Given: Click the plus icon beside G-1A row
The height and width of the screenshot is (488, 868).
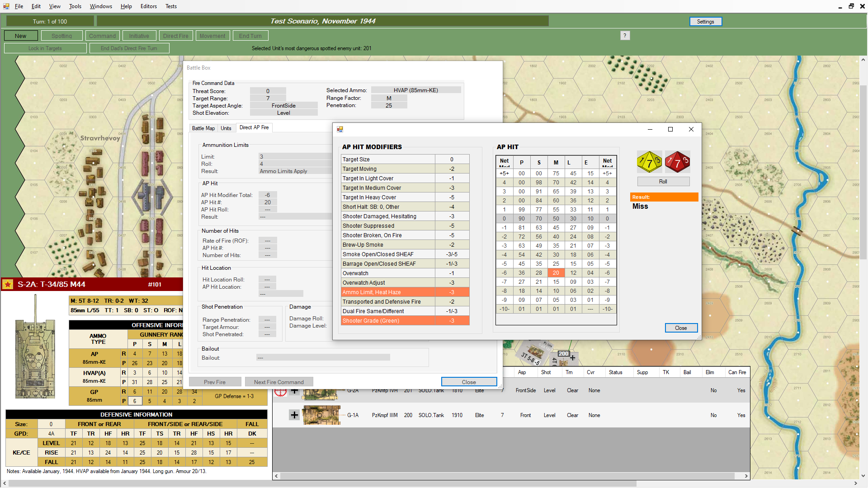Looking at the screenshot, I should coord(294,415).
